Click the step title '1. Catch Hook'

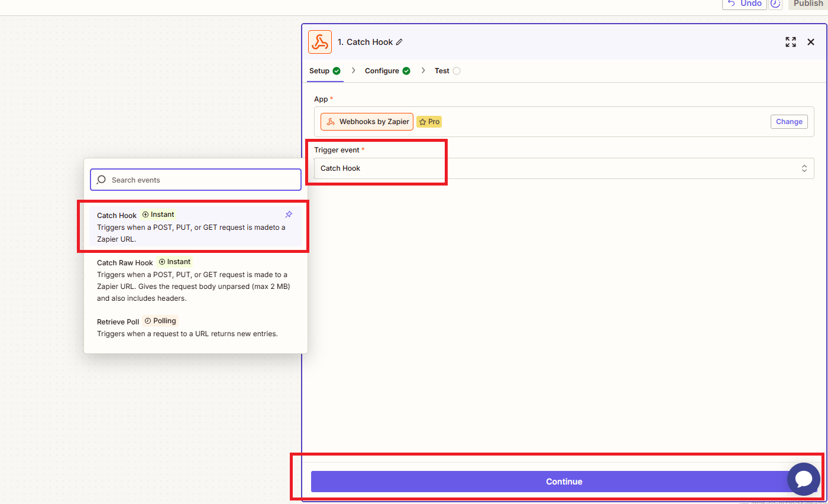[x=365, y=42]
